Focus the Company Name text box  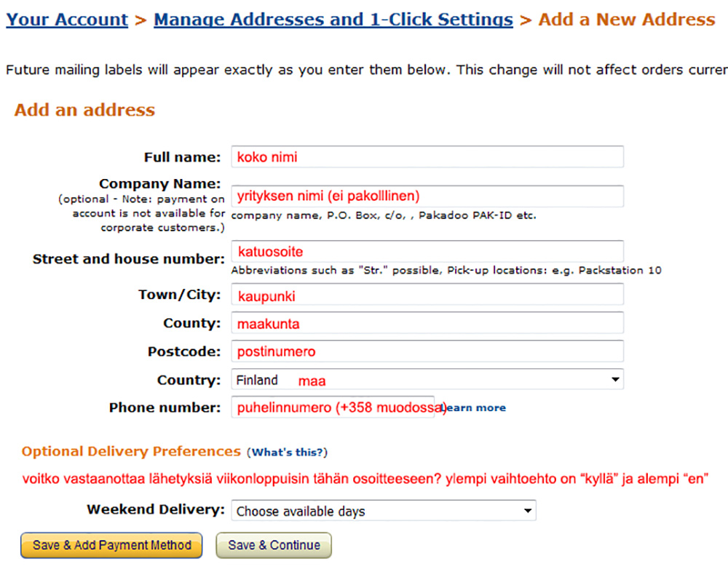pyautogui.click(x=427, y=196)
